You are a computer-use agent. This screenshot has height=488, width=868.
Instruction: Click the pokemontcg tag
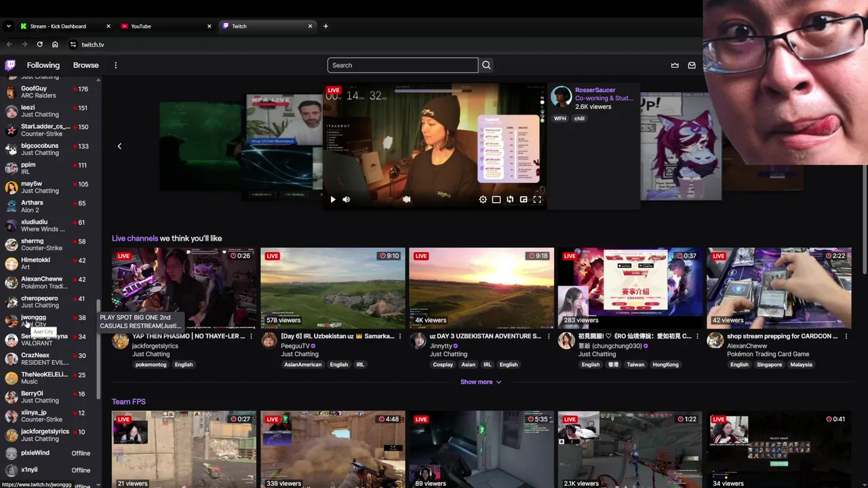coord(151,365)
